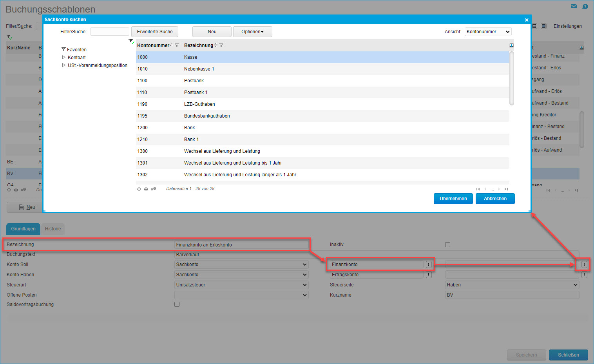
Task: Click the Bezeichnung column filter funnel icon
Action: (x=221, y=45)
